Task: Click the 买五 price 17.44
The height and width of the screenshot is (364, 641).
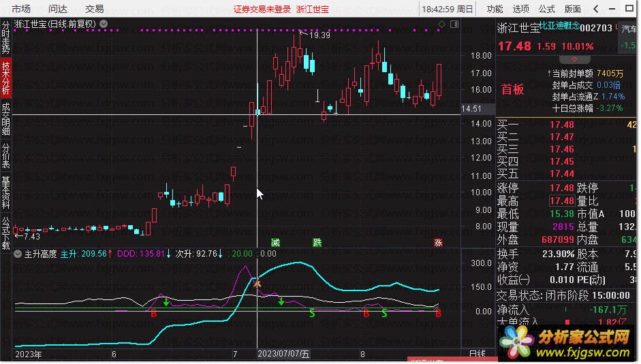Action: point(562,173)
